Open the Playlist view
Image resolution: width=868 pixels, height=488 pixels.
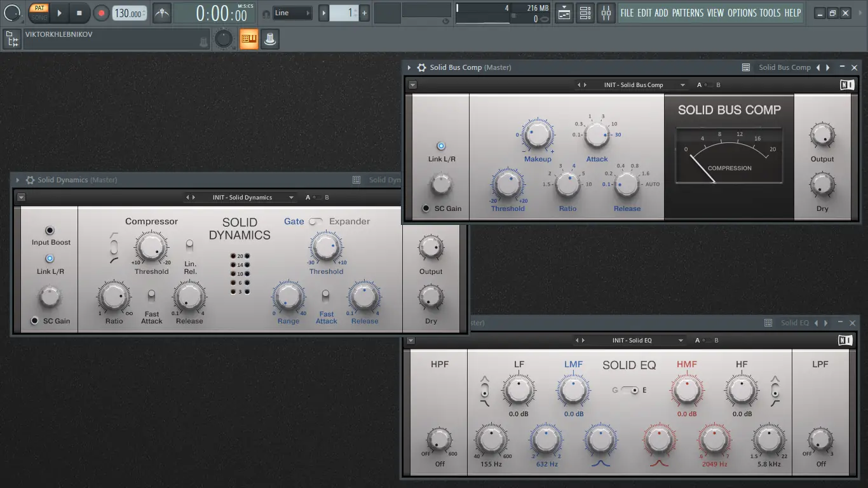point(564,12)
